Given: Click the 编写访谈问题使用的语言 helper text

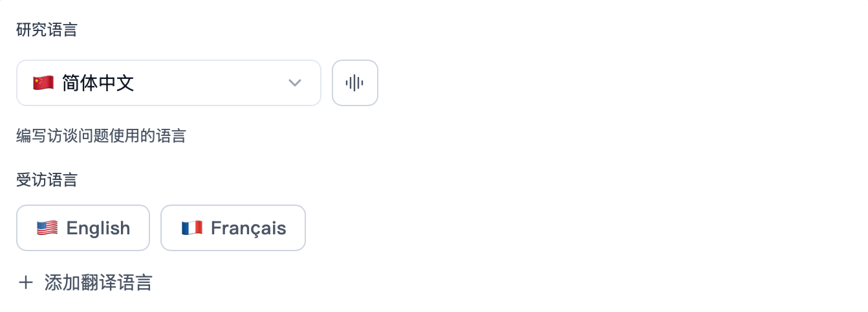Looking at the screenshot, I should coord(101,136).
